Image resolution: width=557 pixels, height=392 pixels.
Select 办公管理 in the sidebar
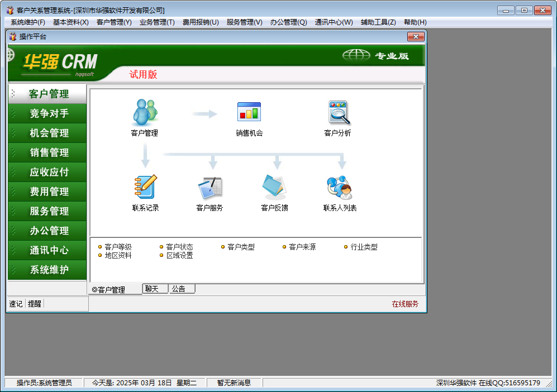[x=47, y=231]
